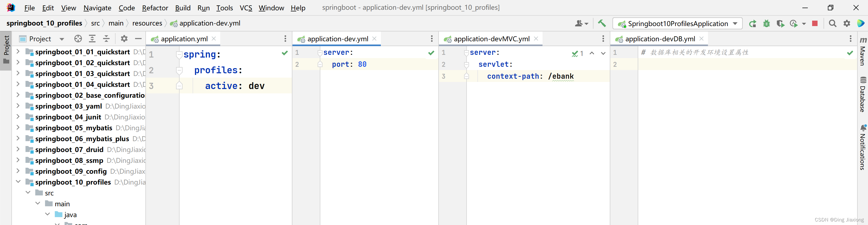Collapse the springboot_10_profiles module
This screenshot has width=868, height=225.
[18, 182]
